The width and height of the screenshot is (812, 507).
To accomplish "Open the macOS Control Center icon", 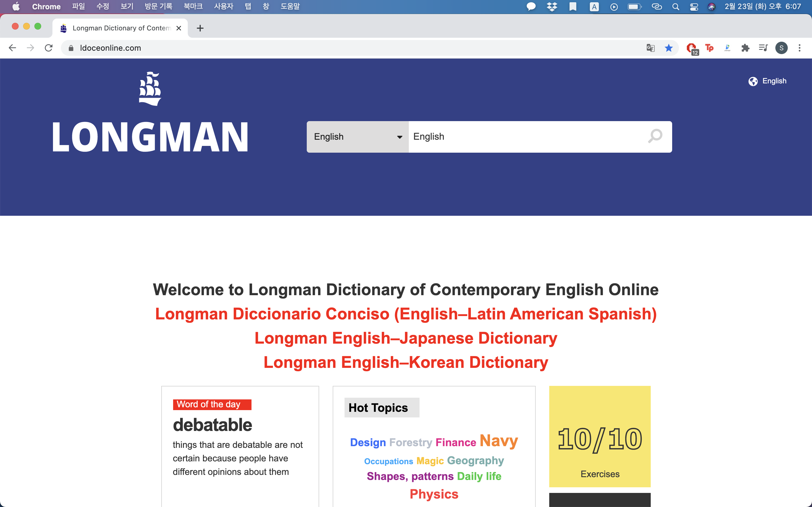I will click(x=694, y=7).
